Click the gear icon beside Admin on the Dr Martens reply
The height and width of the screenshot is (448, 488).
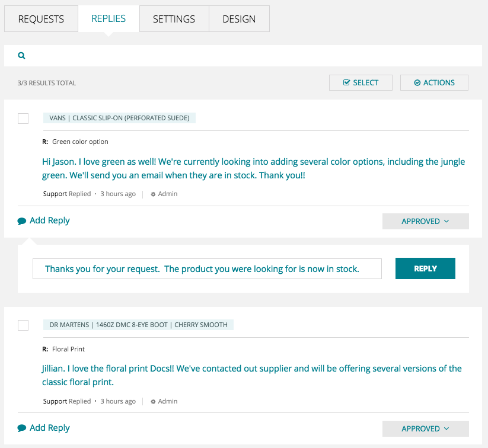pyautogui.click(x=153, y=402)
